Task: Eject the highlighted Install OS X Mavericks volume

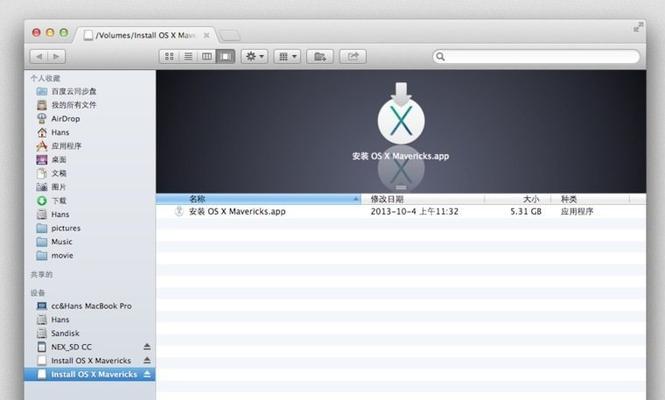Action: (147, 374)
